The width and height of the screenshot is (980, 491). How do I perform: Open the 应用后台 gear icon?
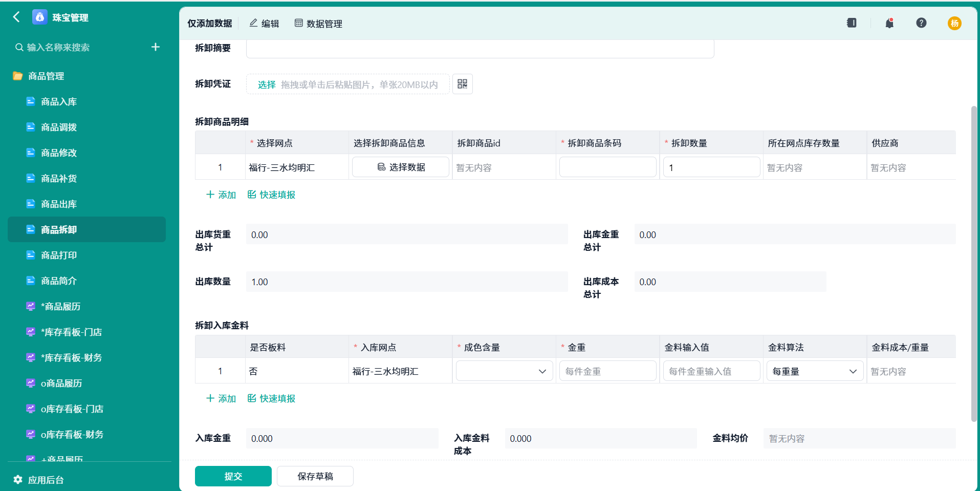(x=18, y=480)
